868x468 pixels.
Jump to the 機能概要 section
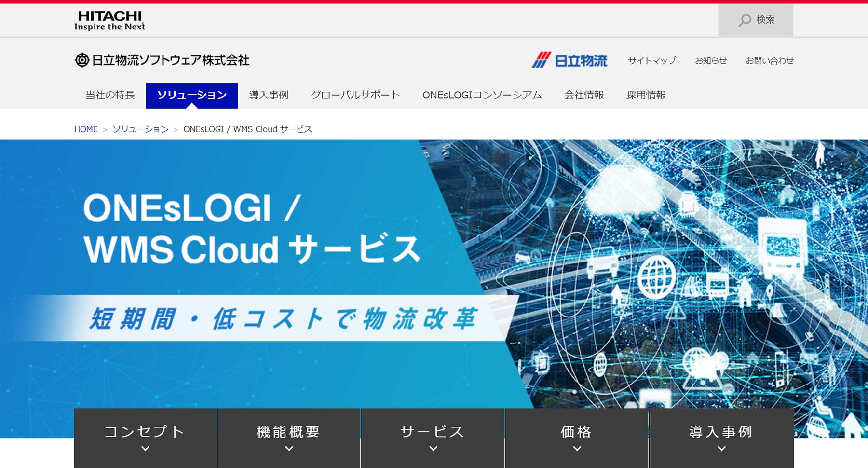289,438
